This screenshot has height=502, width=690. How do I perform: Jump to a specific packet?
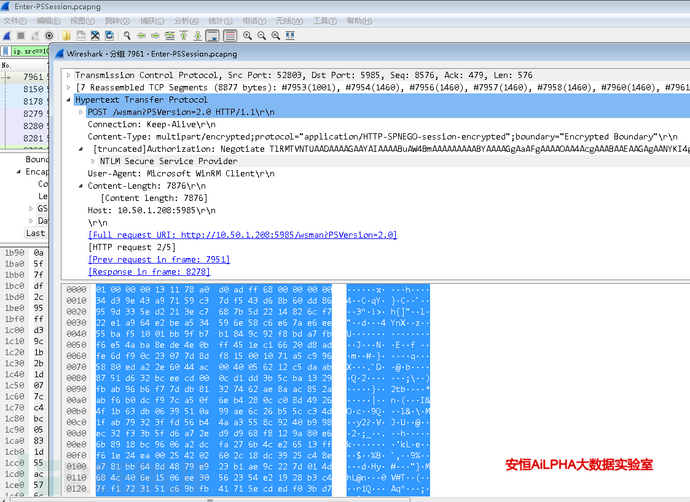(x=169, y=36)
